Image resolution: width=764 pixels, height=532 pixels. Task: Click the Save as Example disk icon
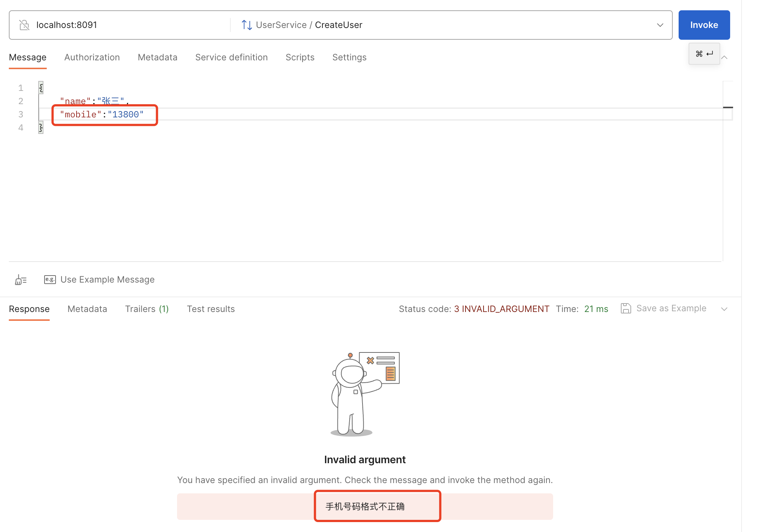point(626,308)
